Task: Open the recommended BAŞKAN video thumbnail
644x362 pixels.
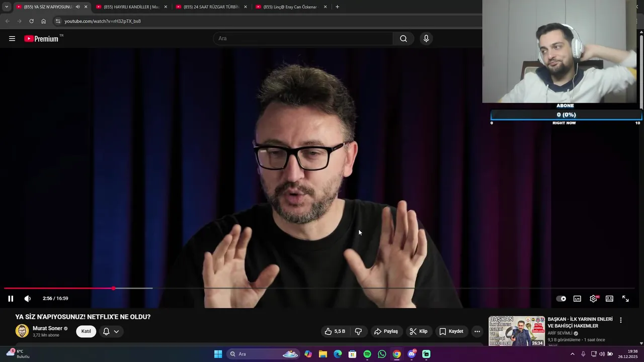Action: click(x=517, y=331)
